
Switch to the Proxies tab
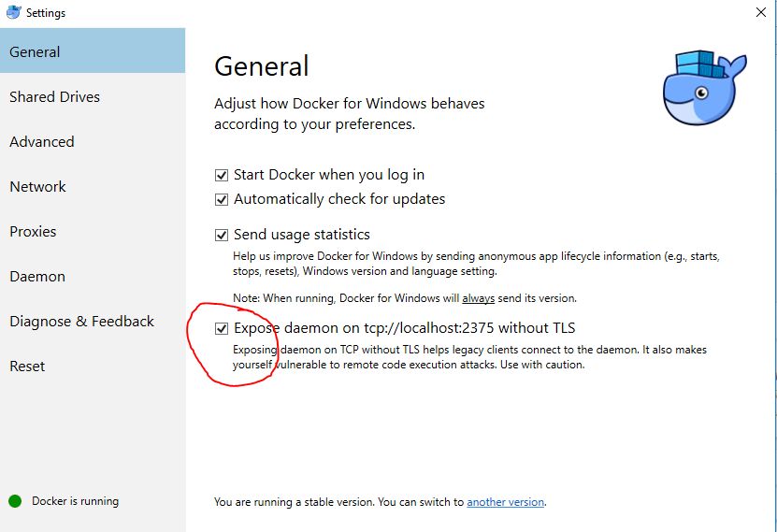point(34,232)
